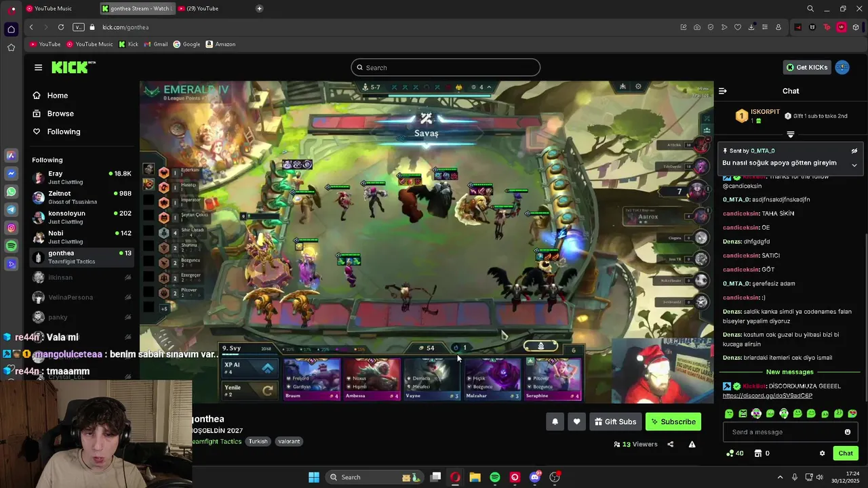Screen dimensions: 868x488
Task: Open Zeitnot's channel in Following list
Action: pyautogui.click(x=82, y=197)
